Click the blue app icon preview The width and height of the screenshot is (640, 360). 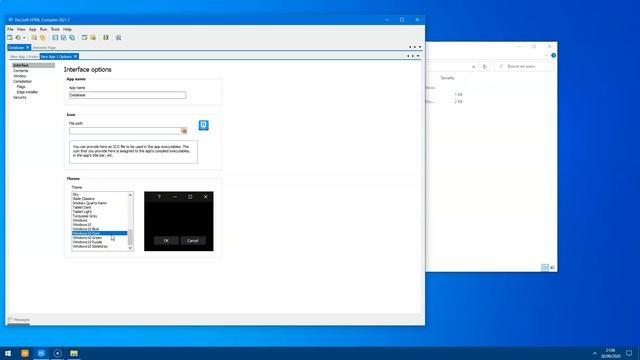tap(204, 125)
